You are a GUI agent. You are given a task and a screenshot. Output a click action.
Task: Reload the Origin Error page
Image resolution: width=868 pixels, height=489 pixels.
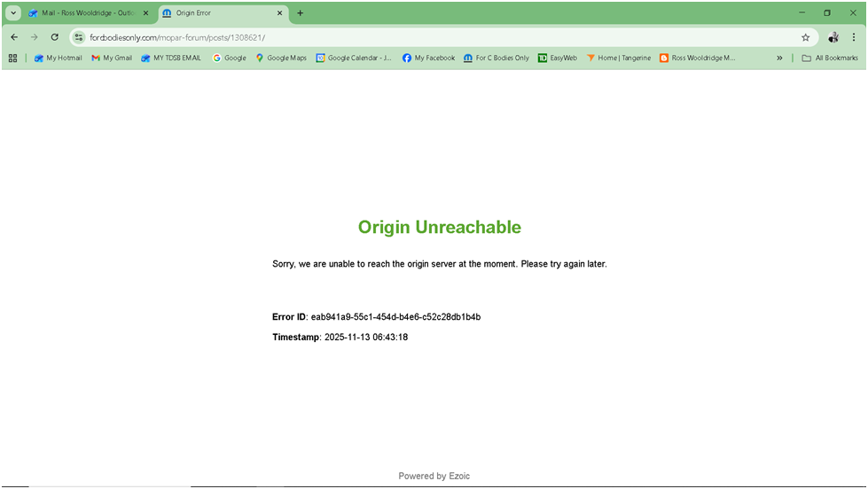point(55,37)
